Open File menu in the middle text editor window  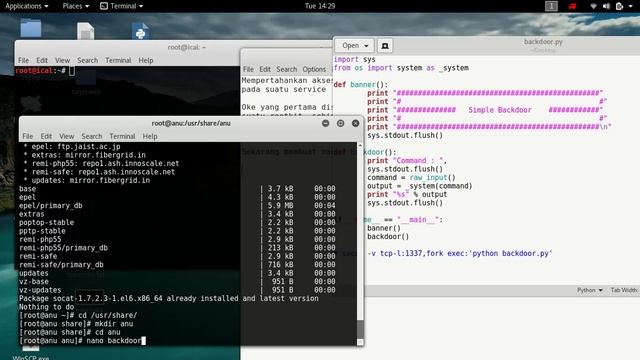(248, 69)
